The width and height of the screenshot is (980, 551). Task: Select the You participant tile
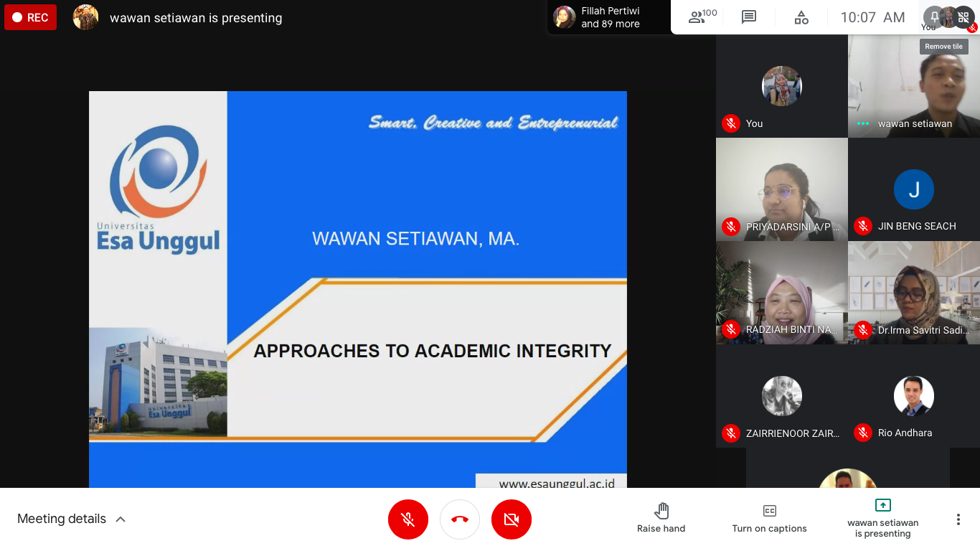pyautogui.click(x=782, y=86)
